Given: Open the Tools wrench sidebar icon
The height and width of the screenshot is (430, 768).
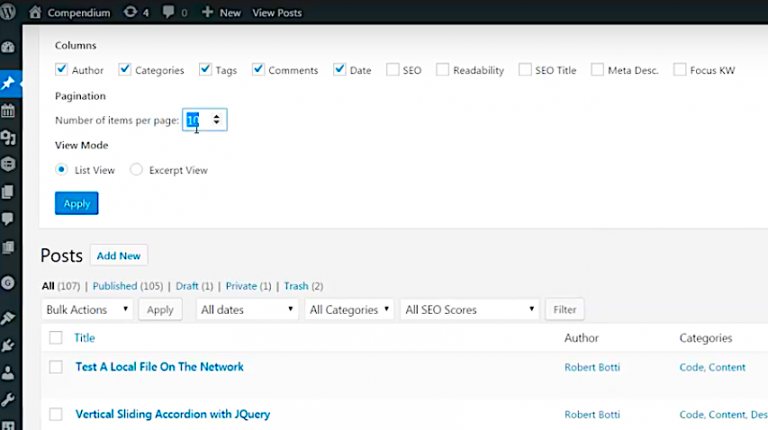Looking at the screenshot, I should (8, 400).
